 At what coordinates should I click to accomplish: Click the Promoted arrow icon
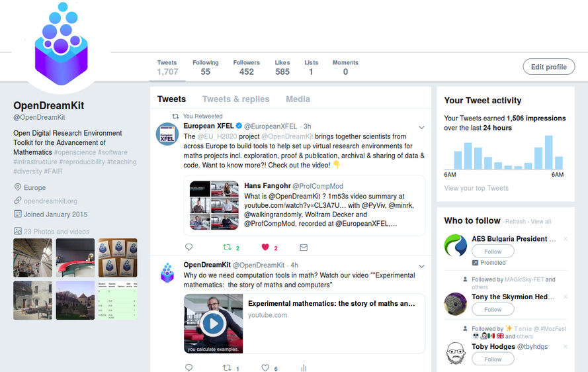pos(475,263)
